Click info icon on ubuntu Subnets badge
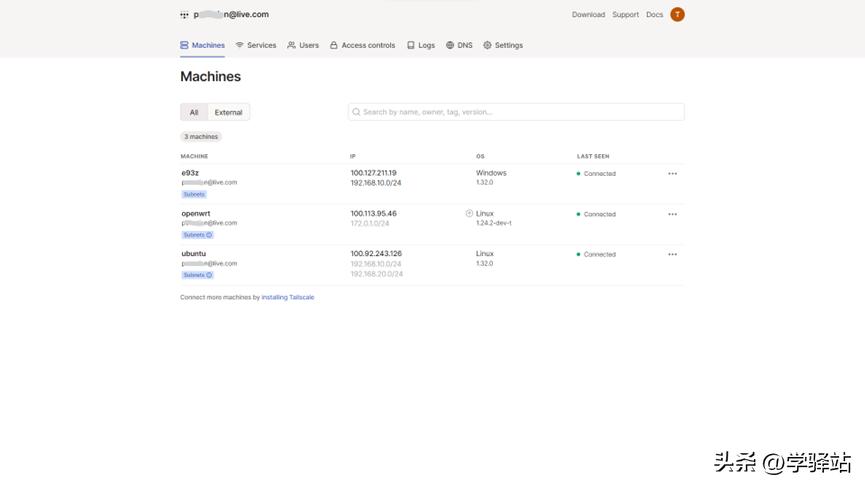Screen dimensions: 865x487 209,275
